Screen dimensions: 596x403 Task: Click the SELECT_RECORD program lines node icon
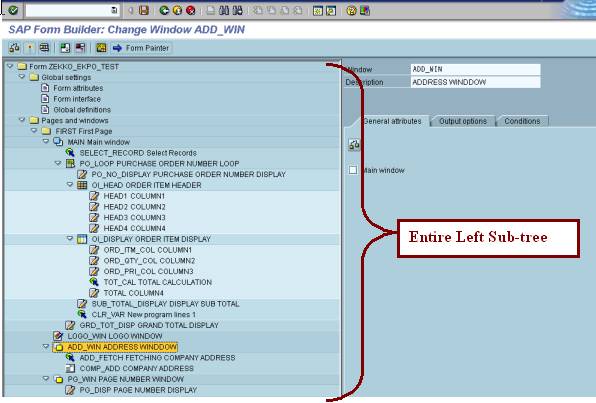pyautogui.click(x=70, y=152)
